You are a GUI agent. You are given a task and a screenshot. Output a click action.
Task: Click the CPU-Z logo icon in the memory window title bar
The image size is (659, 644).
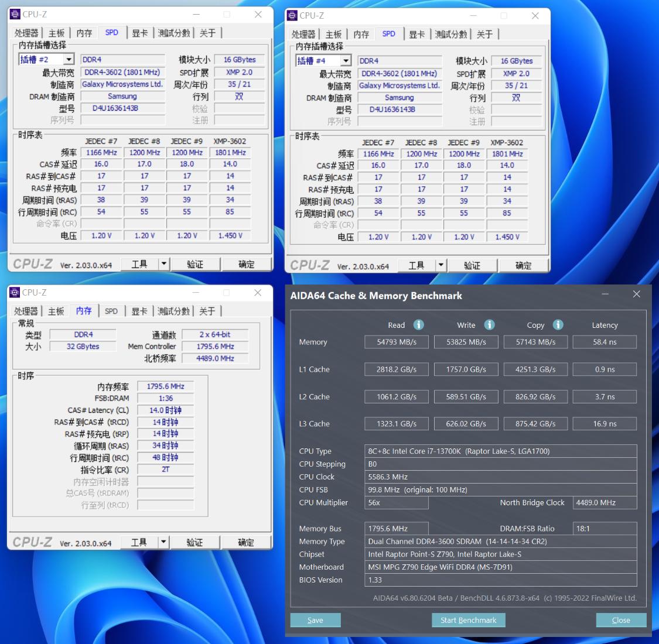16,292
